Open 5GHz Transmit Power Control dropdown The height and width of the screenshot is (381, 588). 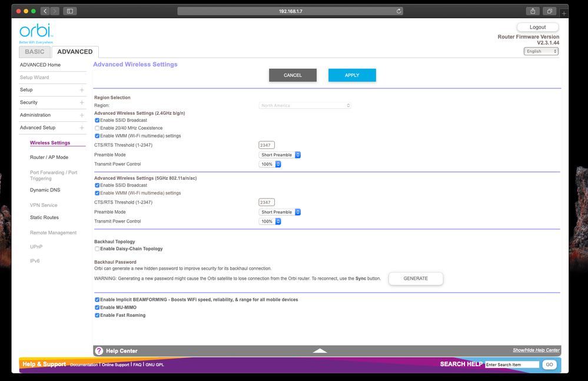coord(270,221)
